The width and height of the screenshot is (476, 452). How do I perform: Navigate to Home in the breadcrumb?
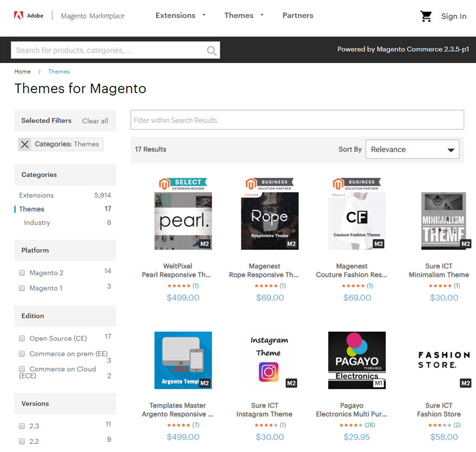(x=22, y=72)
